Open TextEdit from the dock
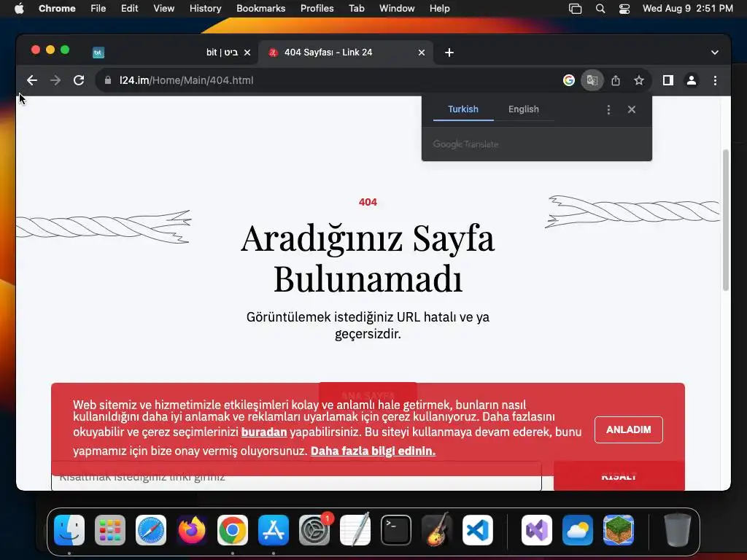747x560 pixels. (355, 530)
